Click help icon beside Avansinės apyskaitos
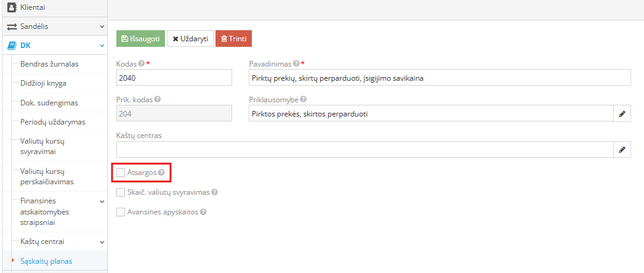Screen dimensions: 644x273 203,212
